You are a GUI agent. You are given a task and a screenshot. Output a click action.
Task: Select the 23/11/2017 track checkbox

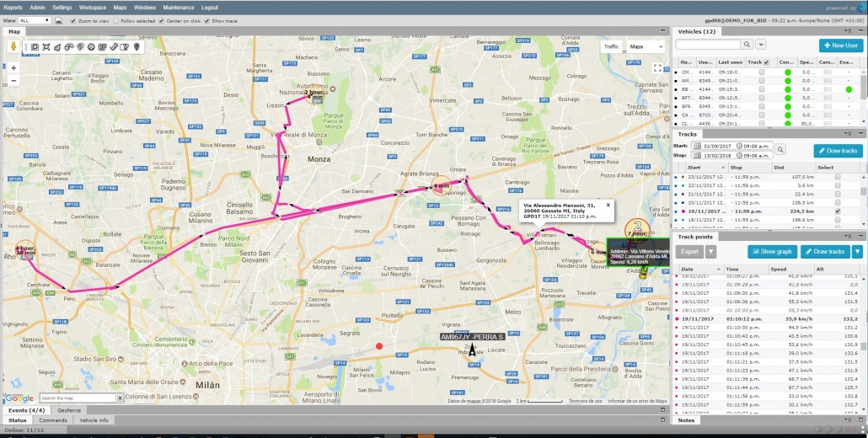click(x=838, y=177)
